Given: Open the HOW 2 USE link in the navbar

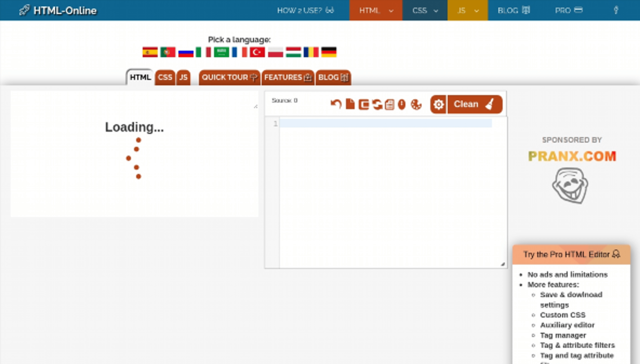Looking at the screenshot, I should coord(306,10).
